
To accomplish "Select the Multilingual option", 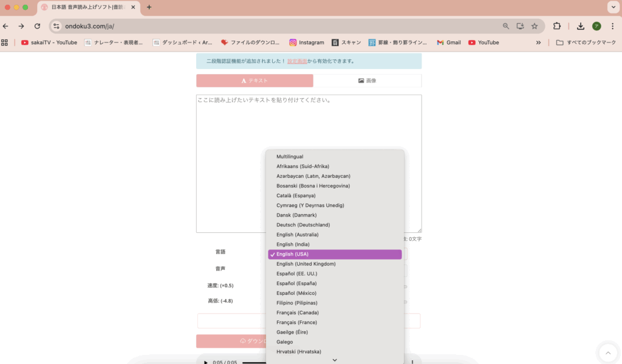I will point(290,157).
